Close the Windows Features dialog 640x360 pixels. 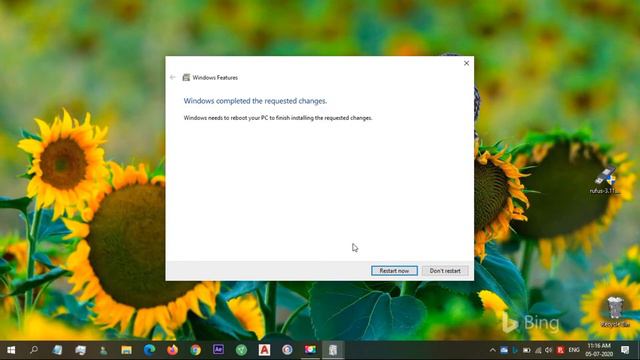[466, 63]
